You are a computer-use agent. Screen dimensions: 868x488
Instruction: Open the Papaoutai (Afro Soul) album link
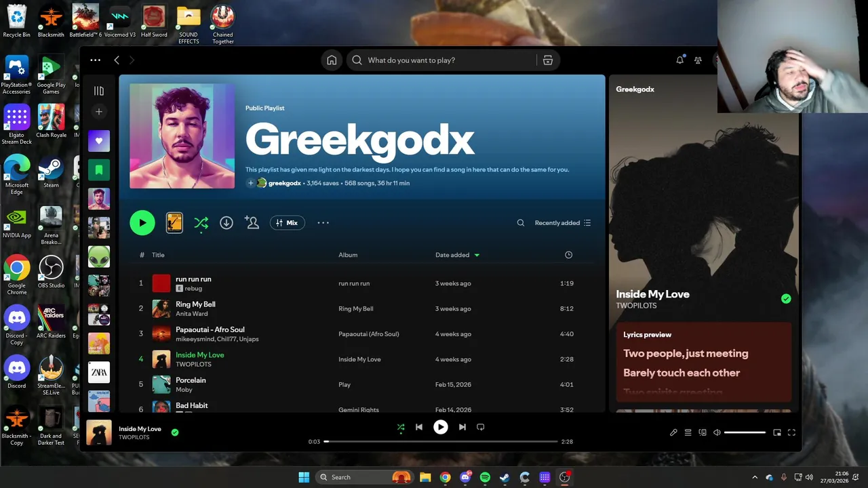pyautogui.click(x=368, y=334)
